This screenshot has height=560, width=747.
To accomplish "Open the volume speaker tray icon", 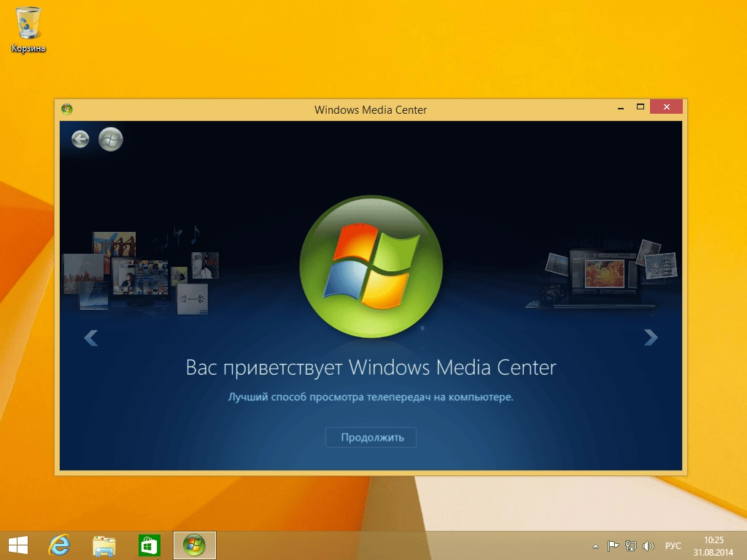I will tap(648, 545).
